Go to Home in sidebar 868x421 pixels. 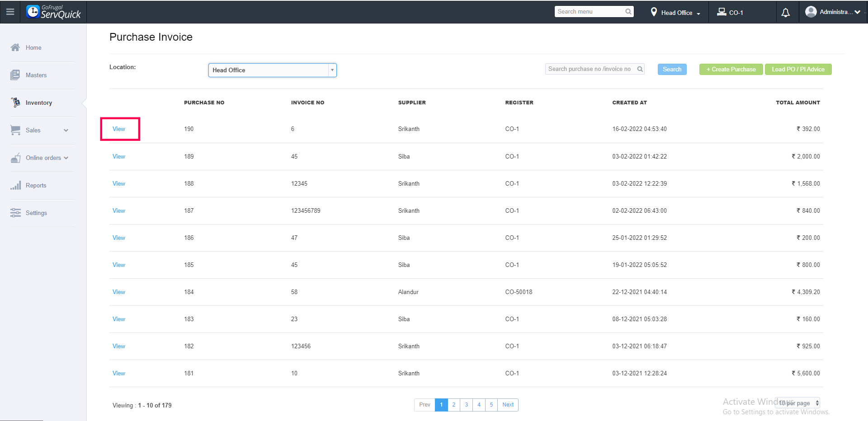click(33, 47)
